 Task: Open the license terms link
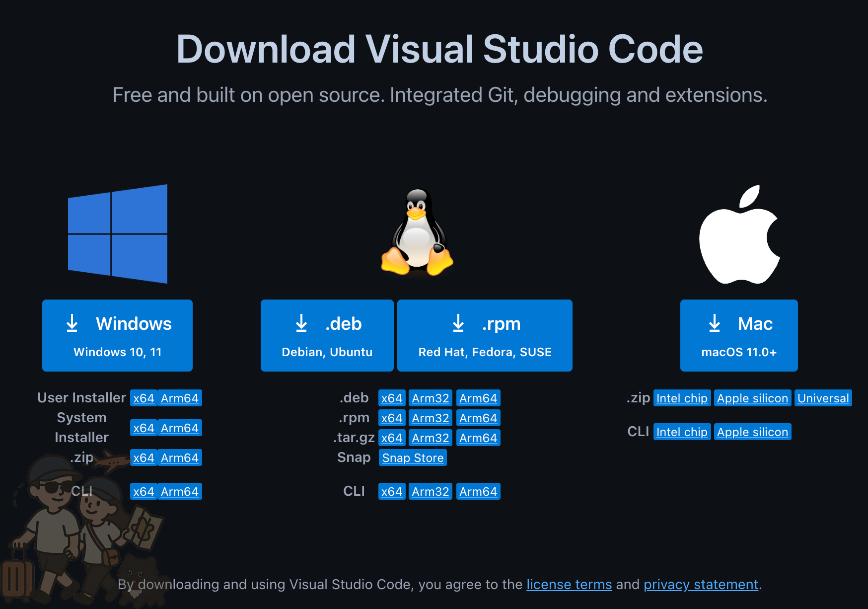[569, 584]
